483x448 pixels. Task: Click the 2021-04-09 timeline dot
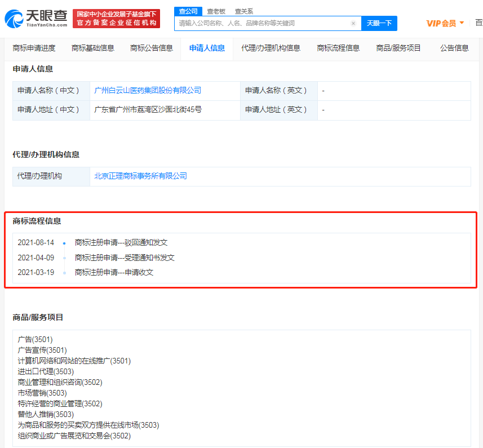[64, 258]
